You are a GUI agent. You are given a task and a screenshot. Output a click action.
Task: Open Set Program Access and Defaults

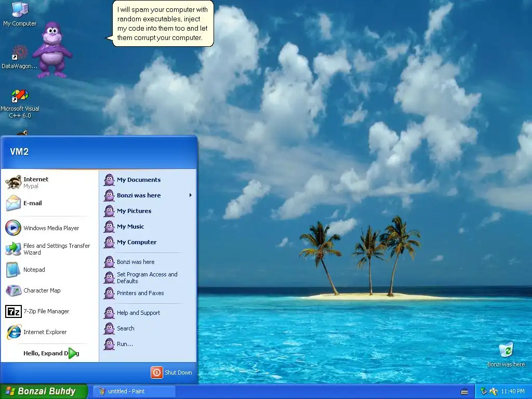tap(148, 277)
